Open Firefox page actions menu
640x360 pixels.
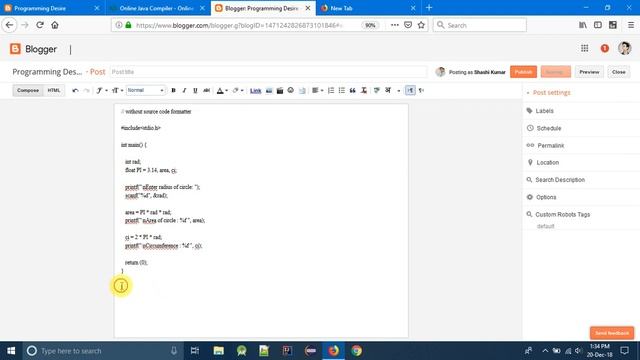click(x=394, y=25)
